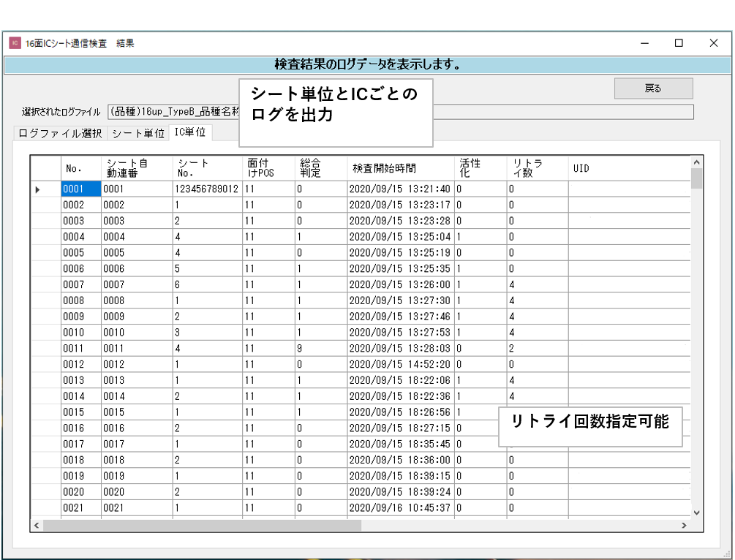Screen dimensions: 735x560
Task: Switch to the ログファイル選択 tab
Action: pos(60,134)
